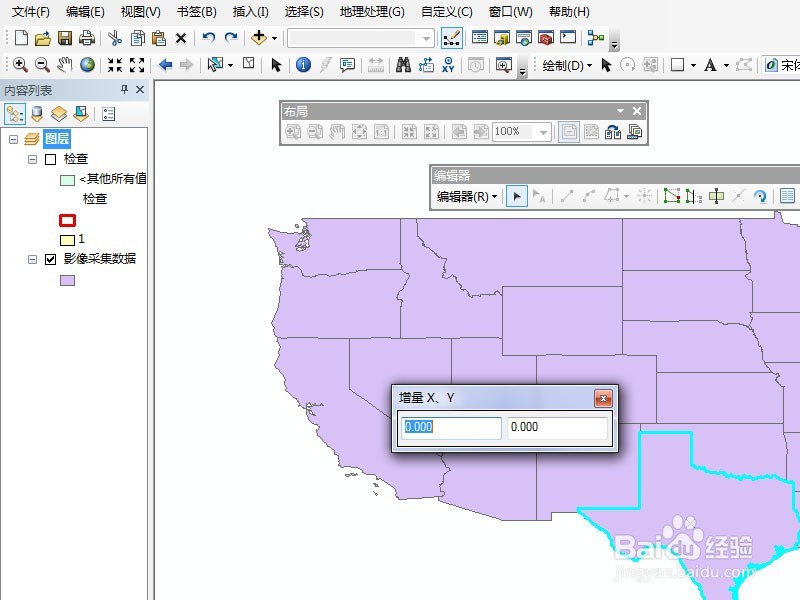This screenshot has height=600, width=800.
Task: Toggle draft mode in 布局 toolbar
Action: pos(568,132)
